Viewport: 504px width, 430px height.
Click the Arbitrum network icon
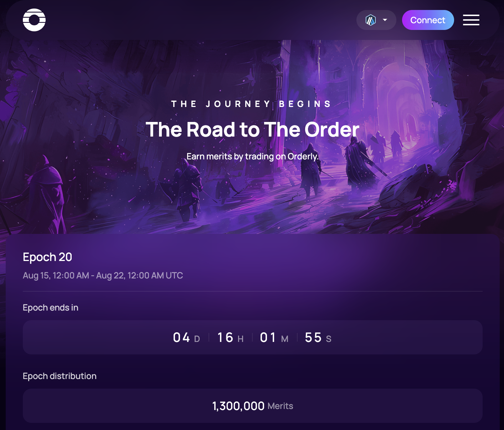[371, 20]
